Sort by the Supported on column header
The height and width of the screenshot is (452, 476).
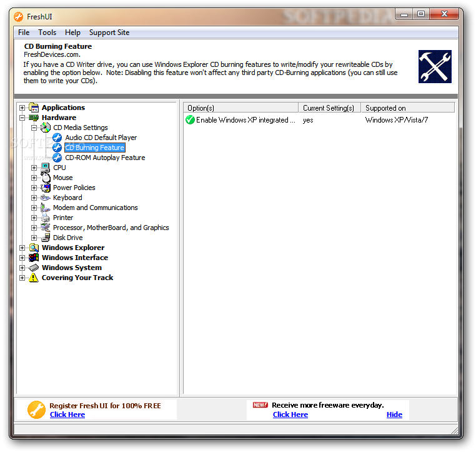tap(408, 108)
